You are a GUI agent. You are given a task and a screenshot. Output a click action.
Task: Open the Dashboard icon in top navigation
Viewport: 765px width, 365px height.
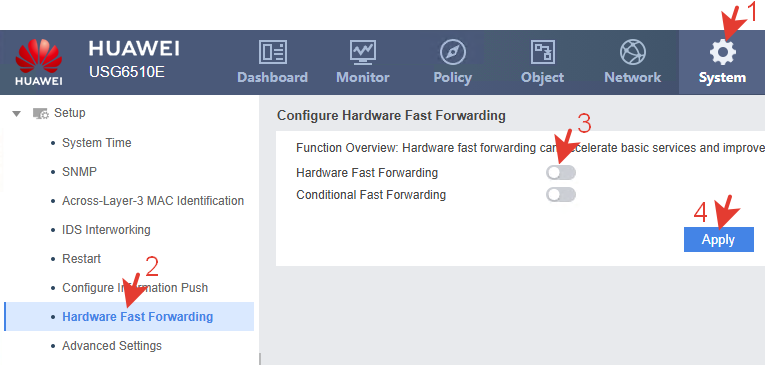tap(272, 53)
